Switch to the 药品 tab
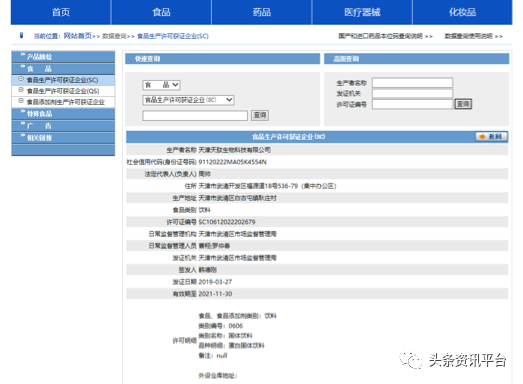The width and height of the screenshot is (523, 384). click(262, 12)
